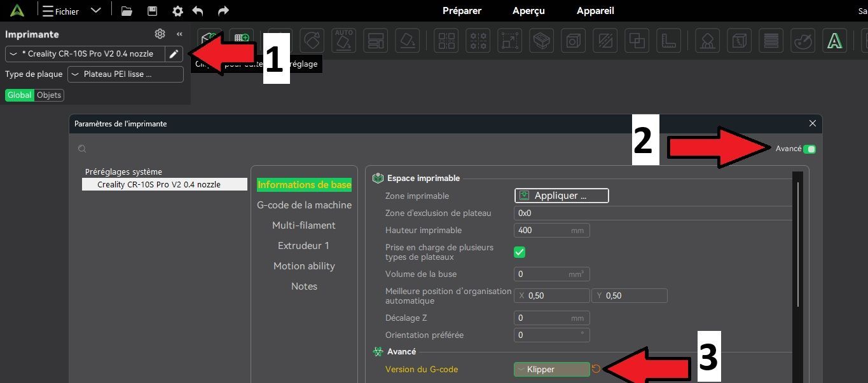Select the auto-orient tool icon
868x383 pixels.
pos(344,40)
